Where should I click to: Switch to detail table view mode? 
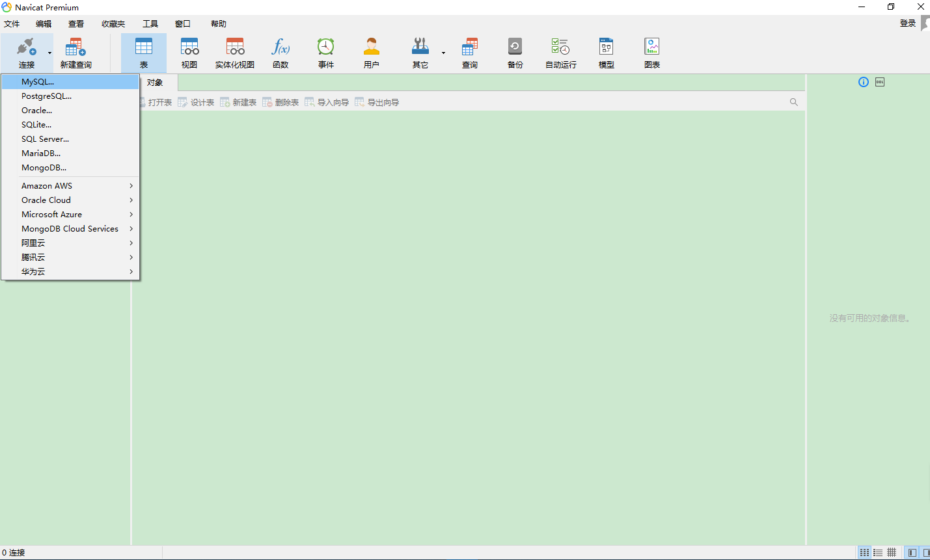click(x=892, y=553)
